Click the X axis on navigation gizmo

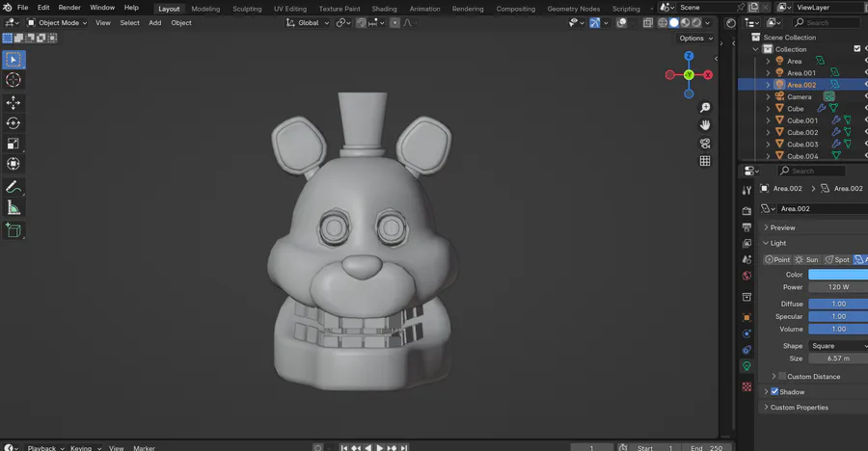pos(708,75)
